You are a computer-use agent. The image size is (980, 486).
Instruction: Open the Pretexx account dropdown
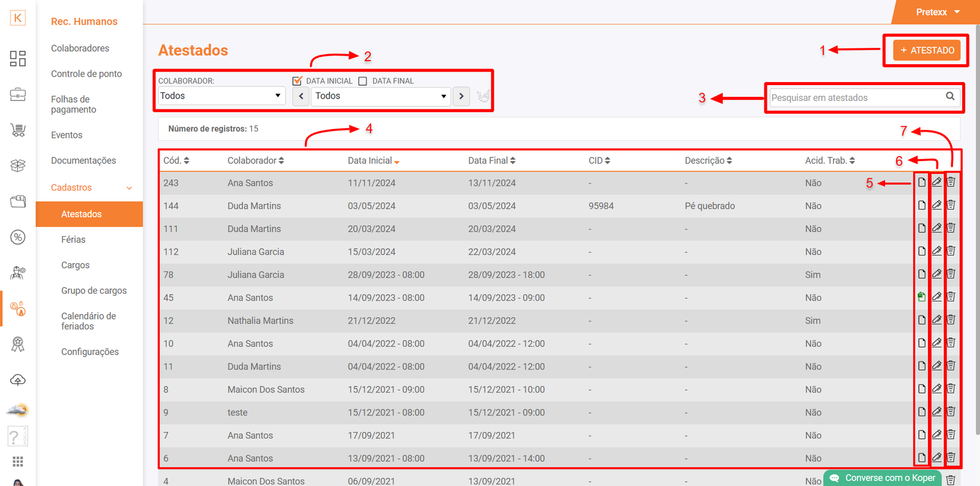point(937,12)
